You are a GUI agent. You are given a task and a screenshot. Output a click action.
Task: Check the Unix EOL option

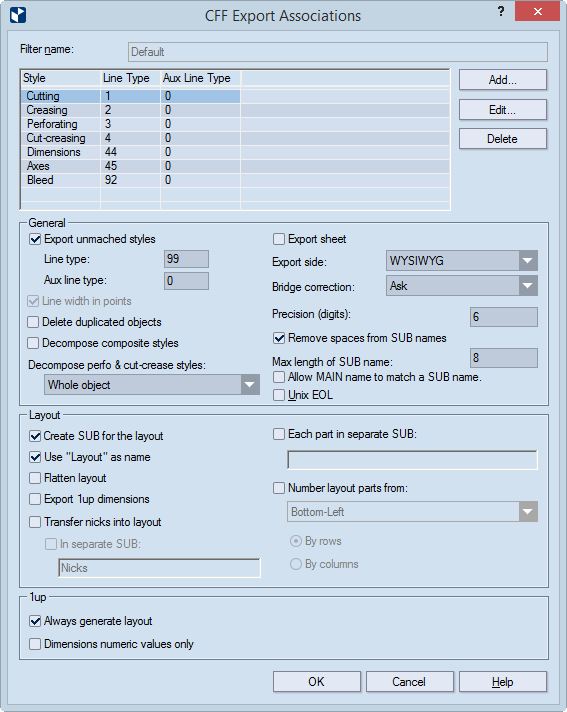pyautogui.click(x=279, y=395)
